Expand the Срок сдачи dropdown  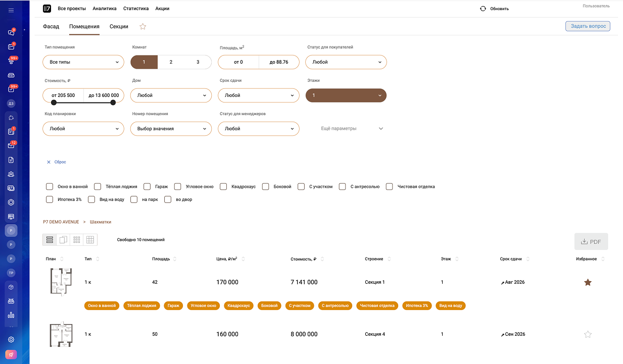(x=258, y=95)
